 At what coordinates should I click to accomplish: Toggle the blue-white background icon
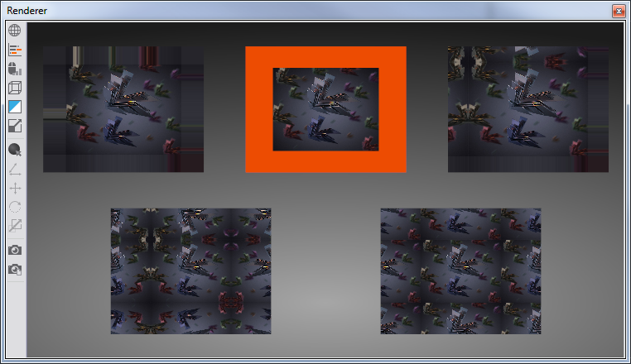click(x=15, y=107)
